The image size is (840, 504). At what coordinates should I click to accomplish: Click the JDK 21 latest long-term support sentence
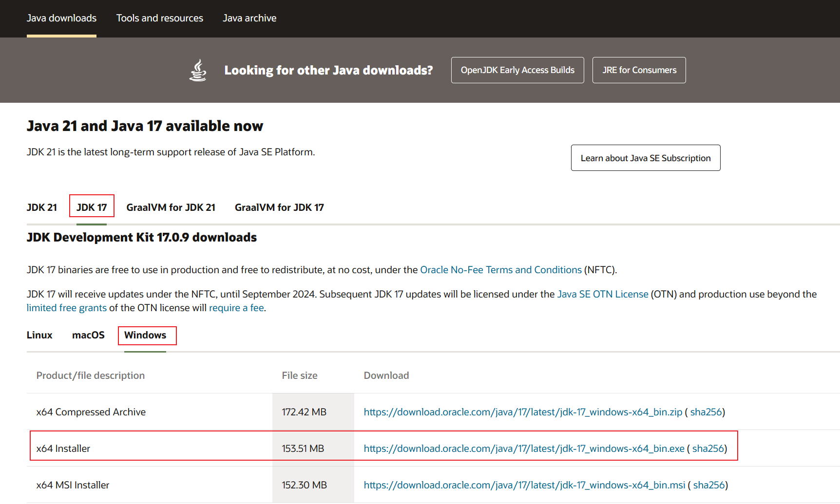click(171, 152)
